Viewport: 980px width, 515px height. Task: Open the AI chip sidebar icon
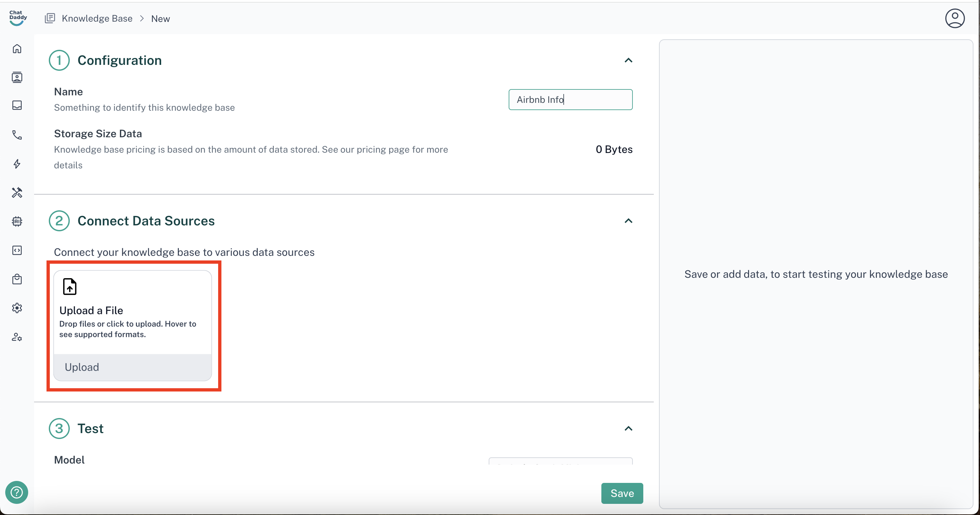(17, 221)
